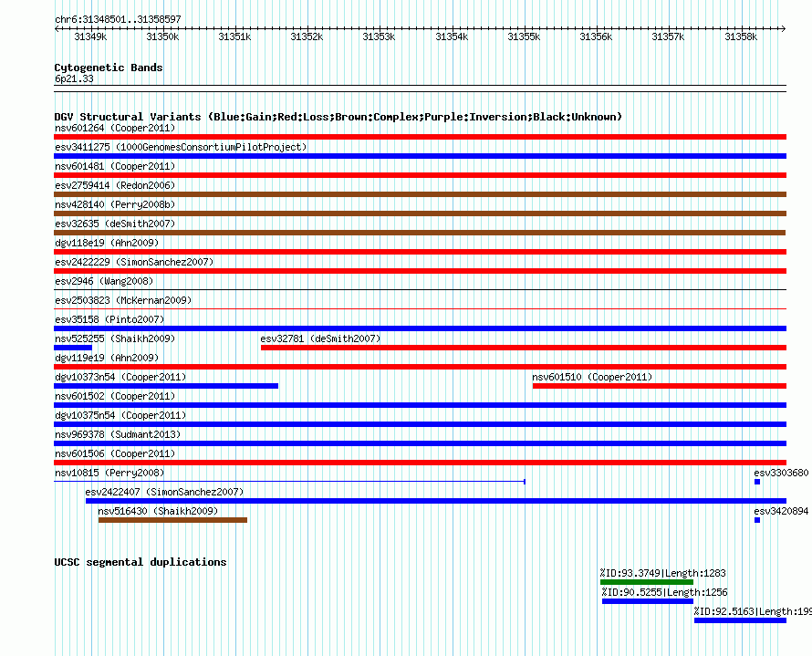Click the red bar under nsv601264
Screen dimensions: 812x656
(420, 137)
